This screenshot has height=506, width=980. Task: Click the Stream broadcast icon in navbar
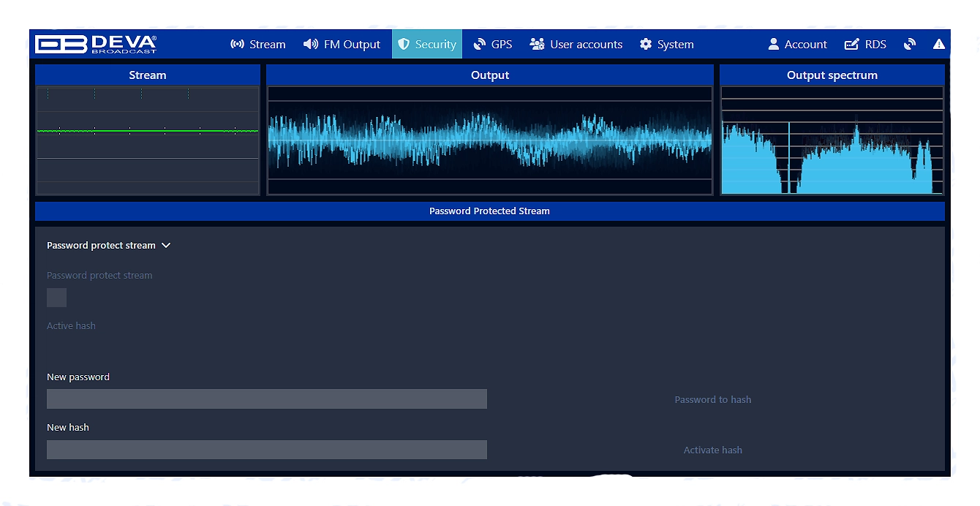(237, 45)
